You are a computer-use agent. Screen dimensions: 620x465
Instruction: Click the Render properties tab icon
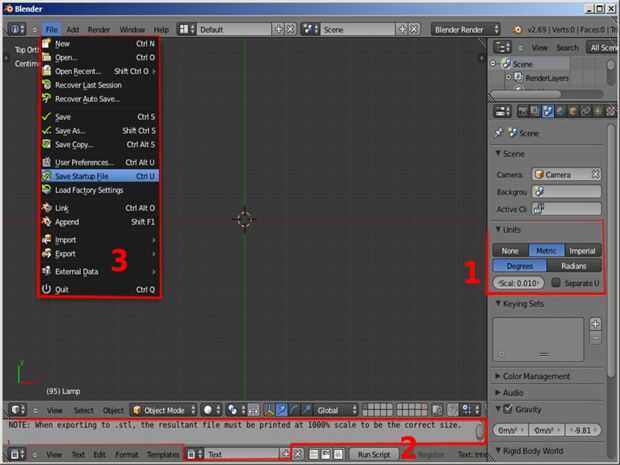(523, 112)
